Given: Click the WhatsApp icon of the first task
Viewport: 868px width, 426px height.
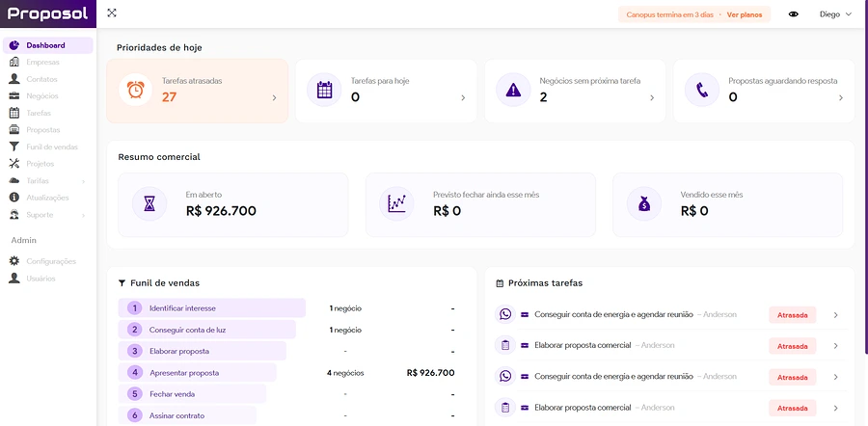Looking at the screenshot, I should (504, 314).
